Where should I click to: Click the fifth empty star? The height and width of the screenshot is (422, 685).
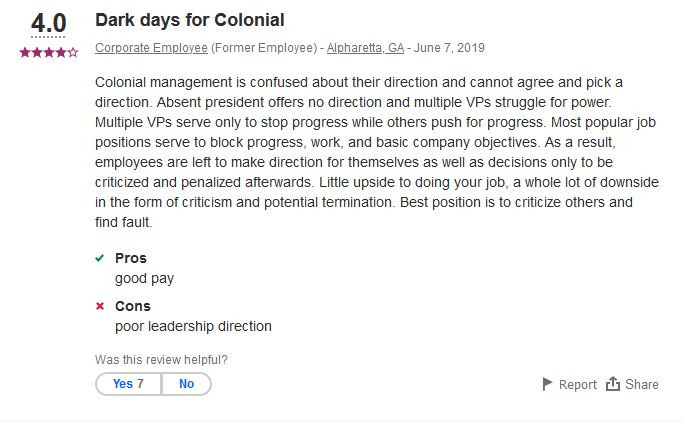pos(73,52)
